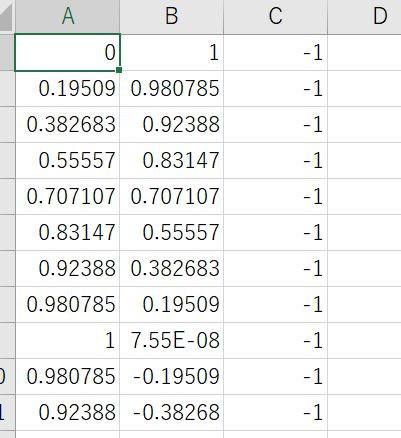401x438 pixels.
Task: Click 0.19509 in column B
Action: click(x=171, y=305)
